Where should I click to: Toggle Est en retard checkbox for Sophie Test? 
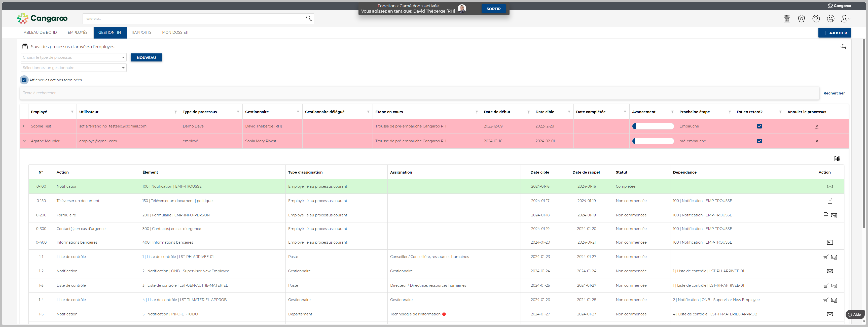pyautogui.click(x=759, y=126)
